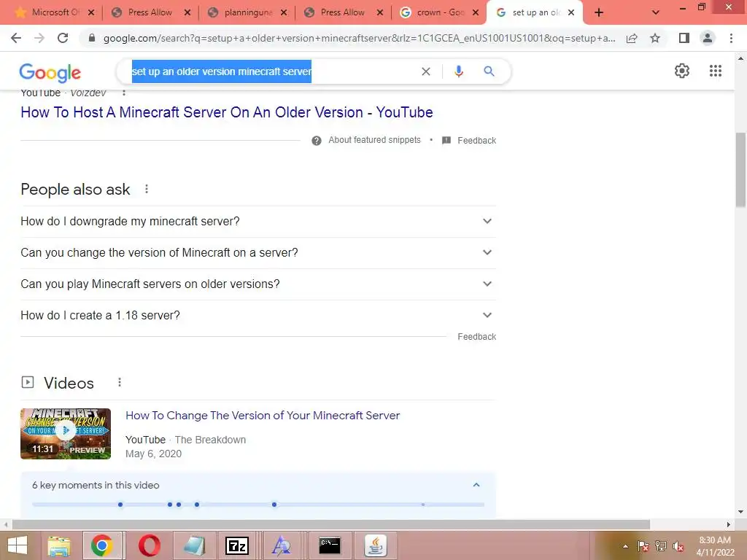Jump to fifth key moment dot
747x560 pixels.
point(274,505)
